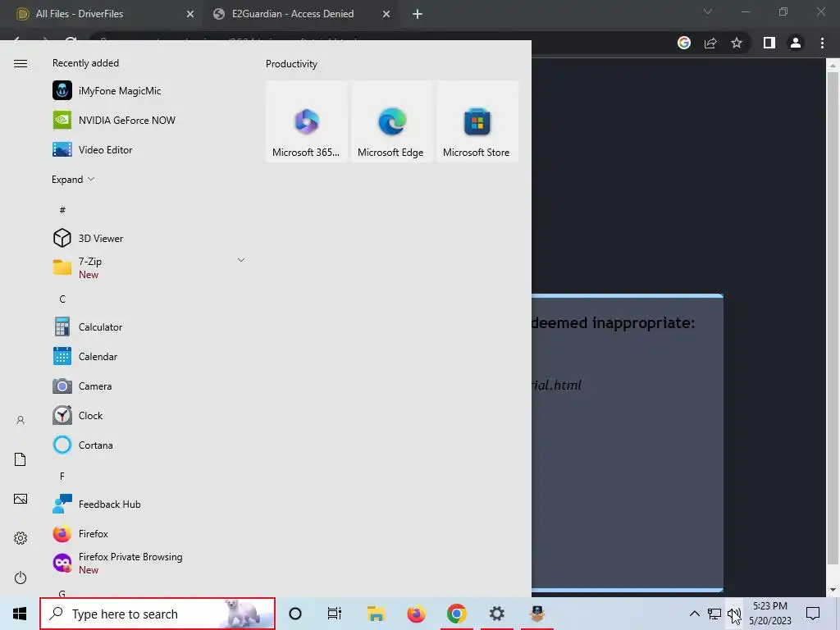Open the Microsoft Edge tile
The width and height of the screenshot is (840, 630).
click(391, 121)
